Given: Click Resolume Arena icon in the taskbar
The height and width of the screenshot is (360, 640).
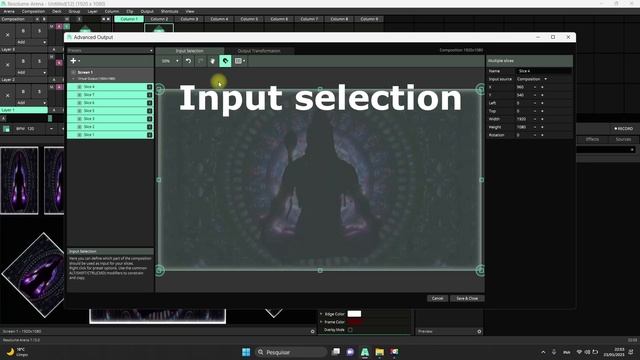Looking at the screenshot, I should 364,352.
